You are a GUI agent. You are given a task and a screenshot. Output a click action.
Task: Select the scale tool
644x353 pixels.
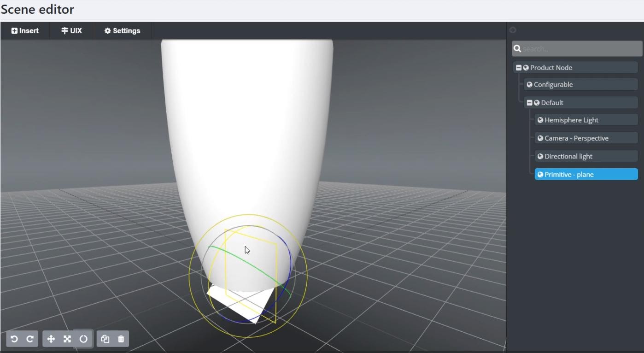[x=67, y=339]
